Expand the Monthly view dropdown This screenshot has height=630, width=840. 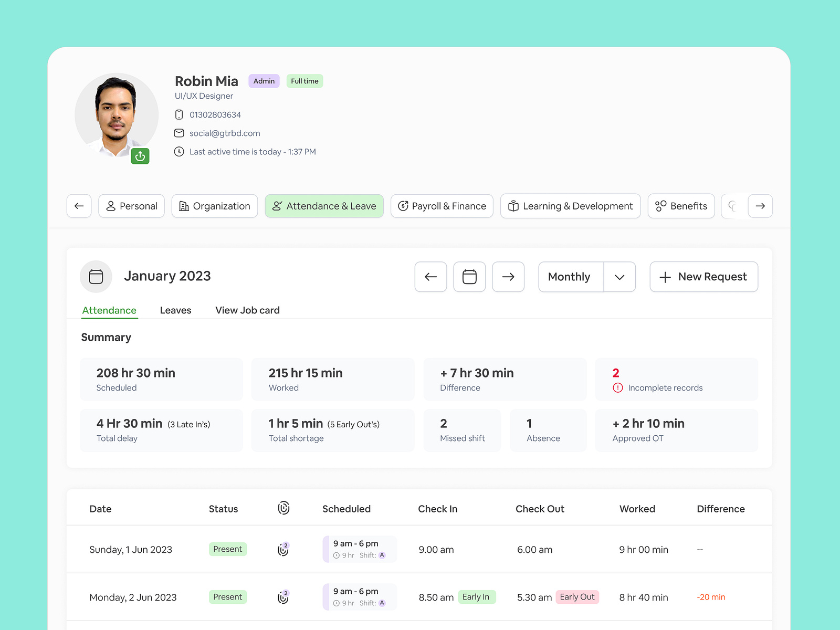coord(619,277)
